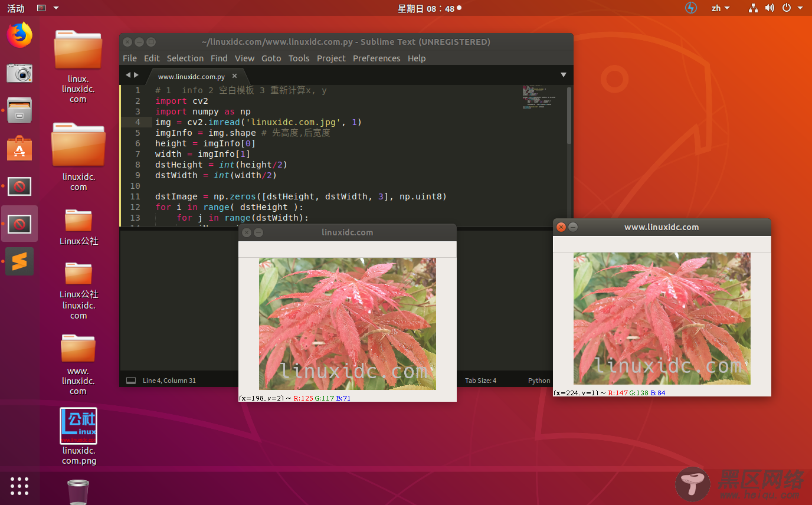
Task: Open the Project menu
Action: tap(331, 58)
